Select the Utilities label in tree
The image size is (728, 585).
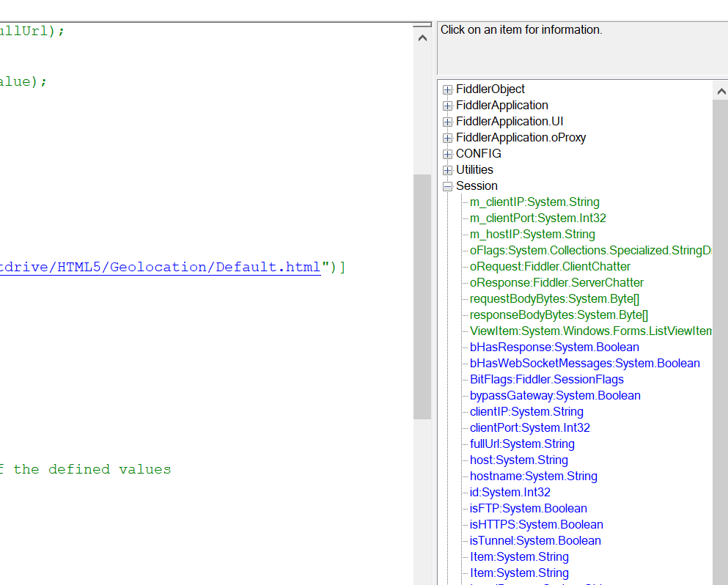pos(474,170)
